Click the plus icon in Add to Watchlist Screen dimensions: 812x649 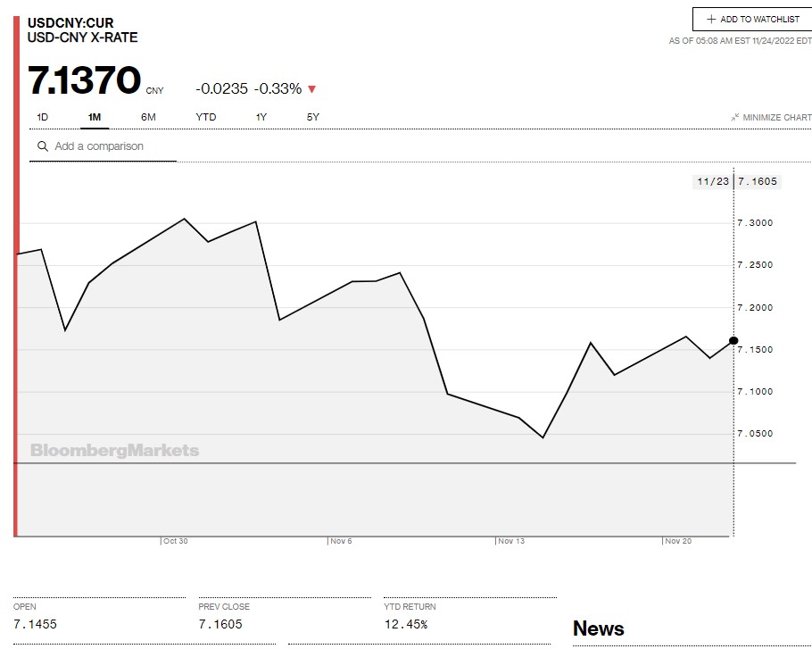[x=711, y=20]
